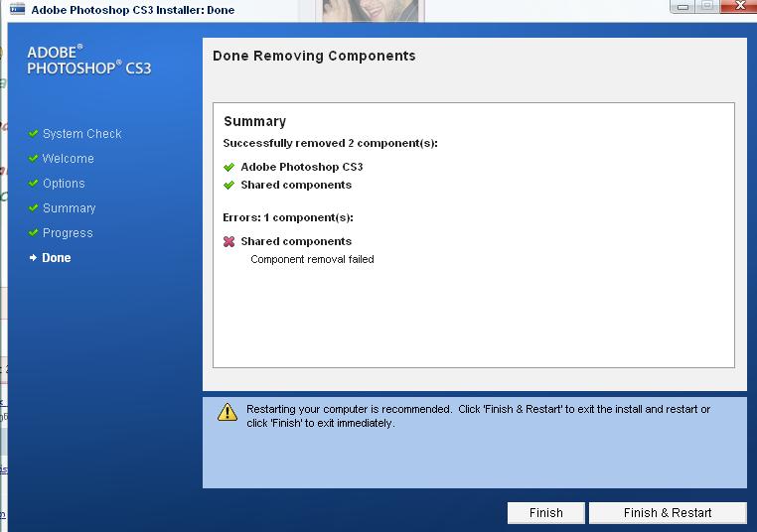Click the failed Shared components entry under Errors

[x=296, y=241]
